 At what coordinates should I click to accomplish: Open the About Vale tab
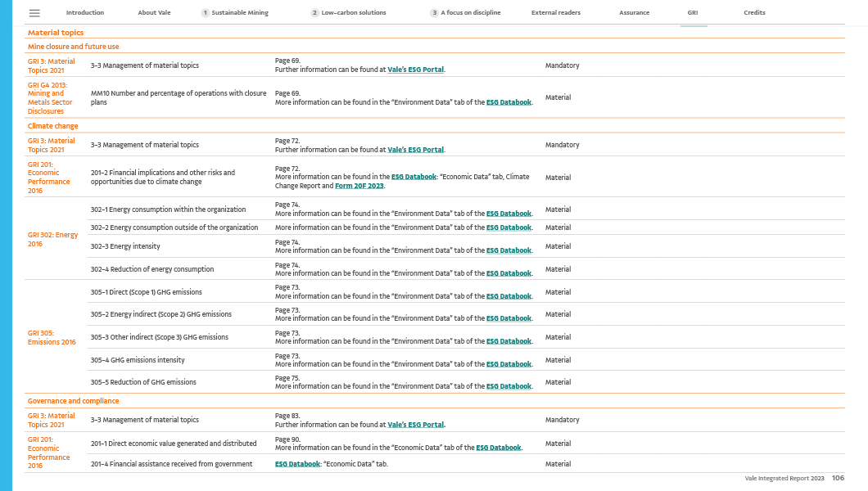(x=154, y=13)
